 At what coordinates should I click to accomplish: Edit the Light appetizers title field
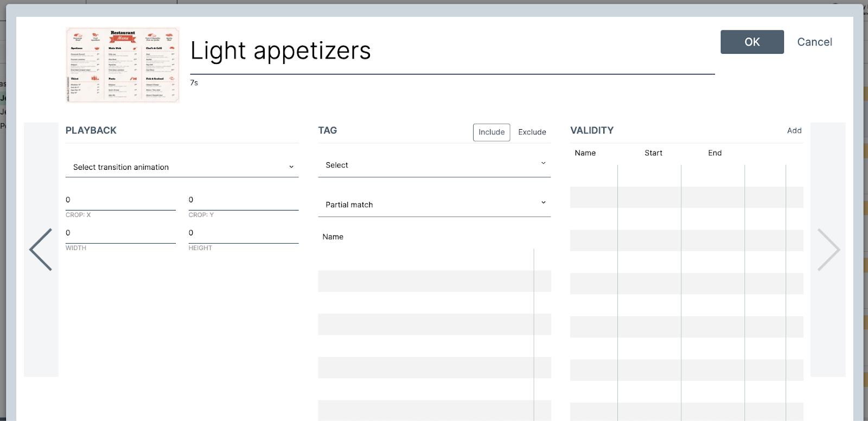tap(452, 51)
